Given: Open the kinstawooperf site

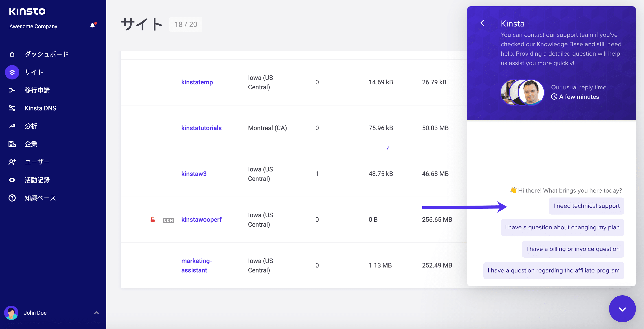Looking at the screenshot, I should (201, 219).
